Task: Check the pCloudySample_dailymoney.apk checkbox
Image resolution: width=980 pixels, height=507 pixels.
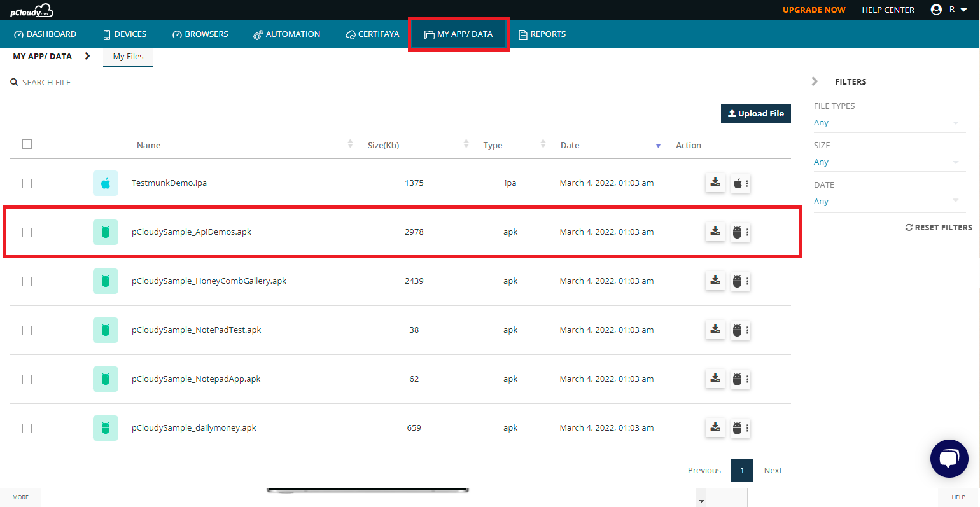Action: [27, 428]
